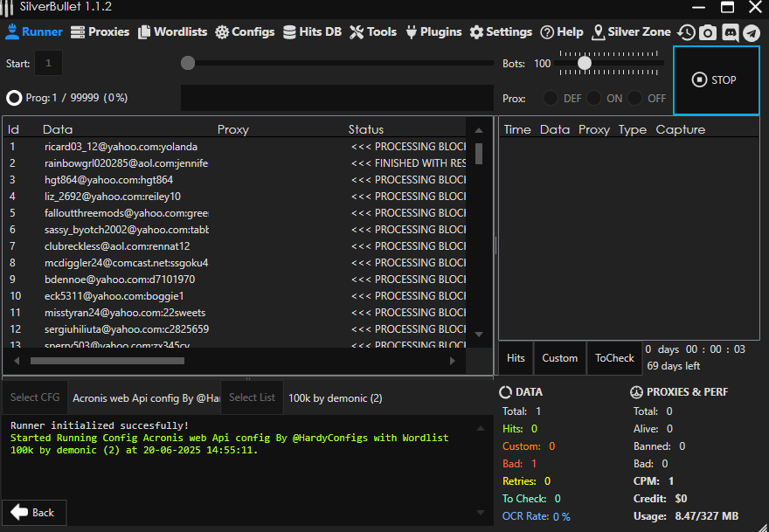Select the ON proxy radio button
The height and width of the screenshot is (532, 769).
[594, 99]
